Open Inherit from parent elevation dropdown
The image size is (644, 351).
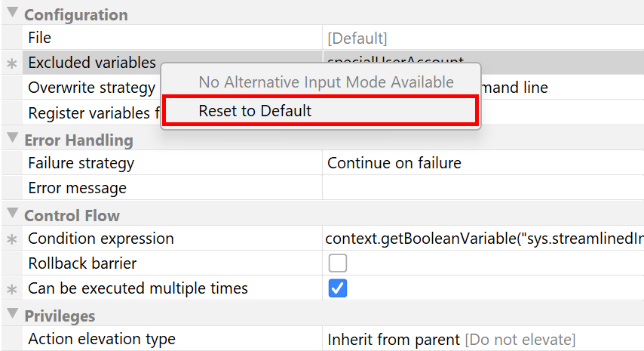click(x=483, y=340)
